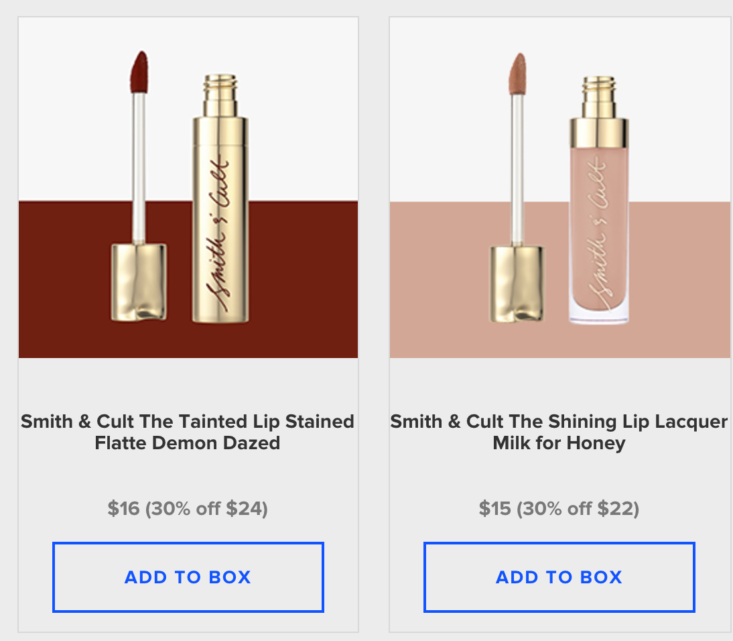Click the $16 (30% off $24) price text

187,509
